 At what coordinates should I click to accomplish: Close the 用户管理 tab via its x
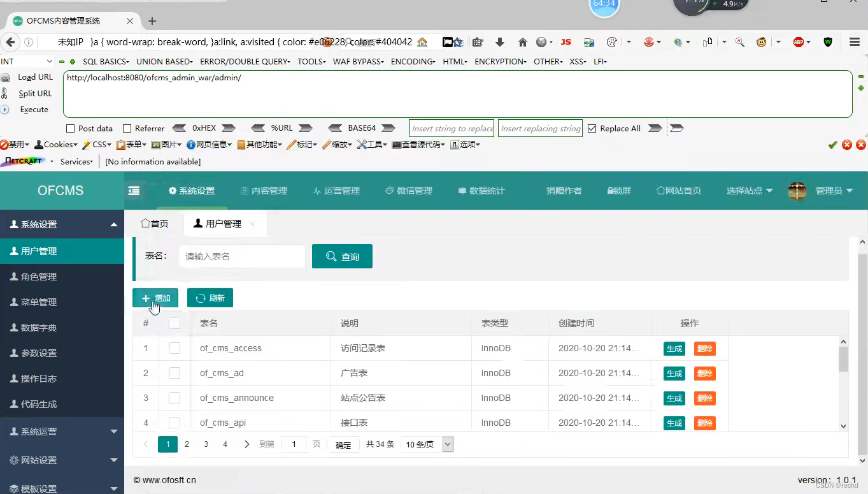click(x=252, y=224)
